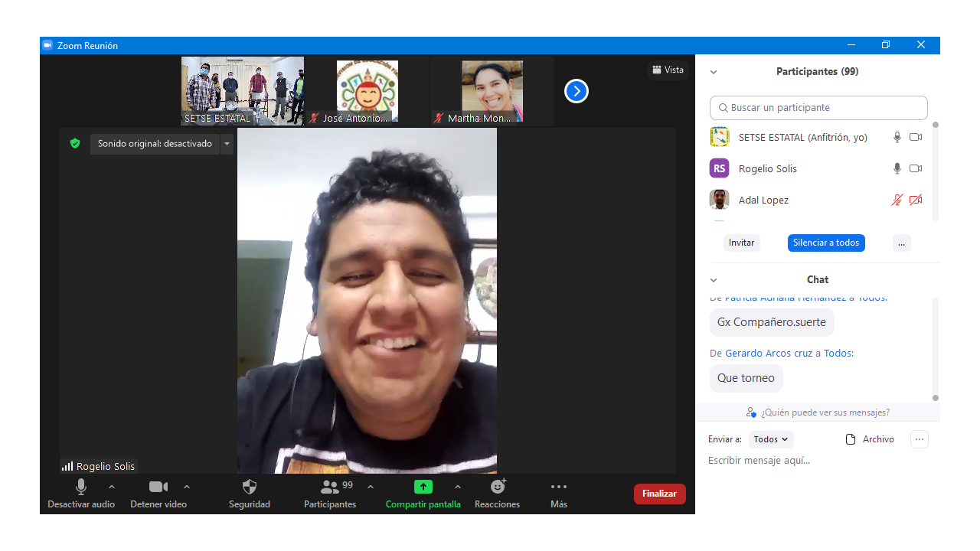Click the Gerardo Arcos cruz sender name

(769, 354)
